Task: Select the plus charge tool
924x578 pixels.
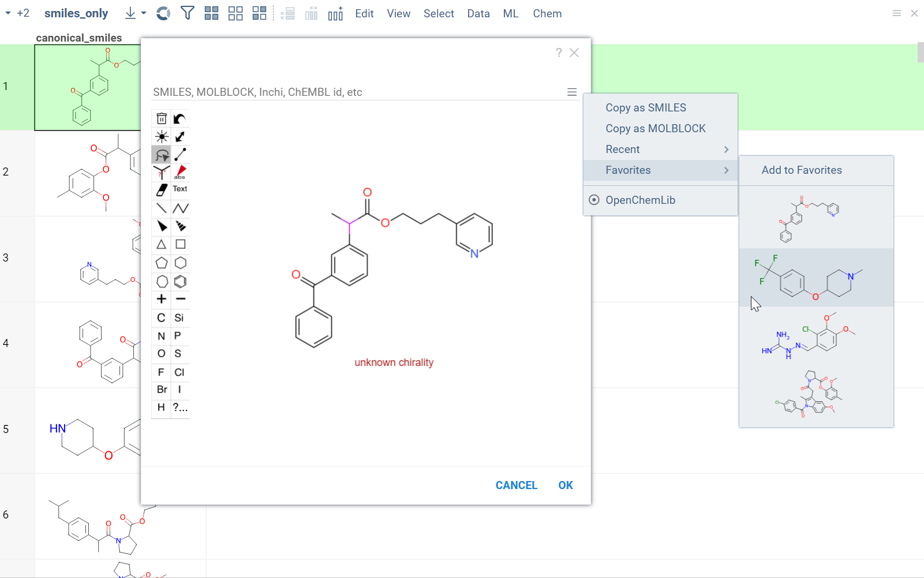Action: [161, 299]
